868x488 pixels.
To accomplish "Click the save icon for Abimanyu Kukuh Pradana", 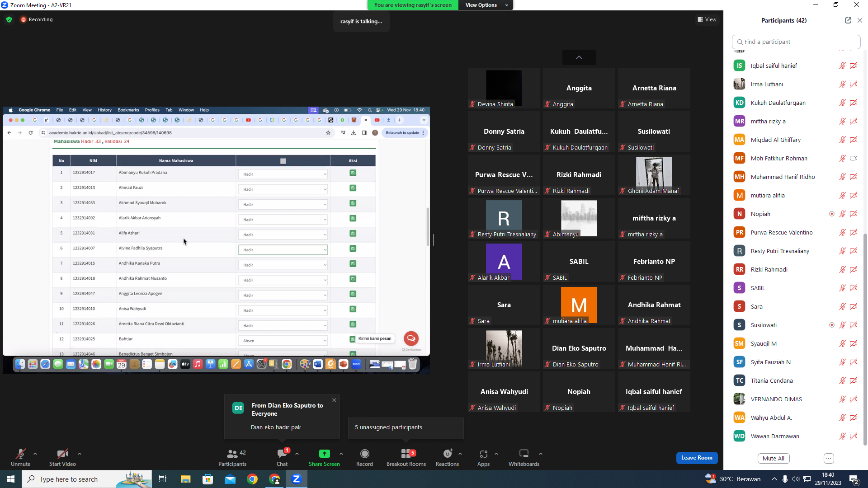I will 353,173.
